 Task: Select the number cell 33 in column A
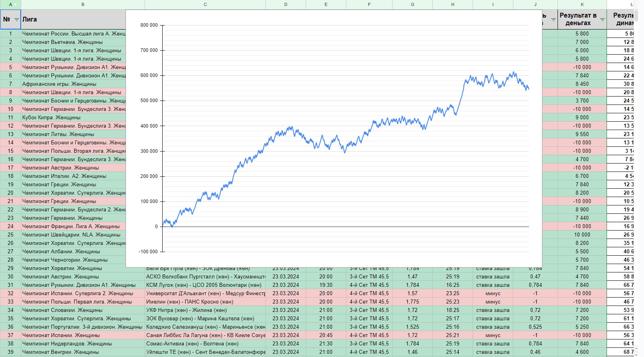click(x=10, y=302)
